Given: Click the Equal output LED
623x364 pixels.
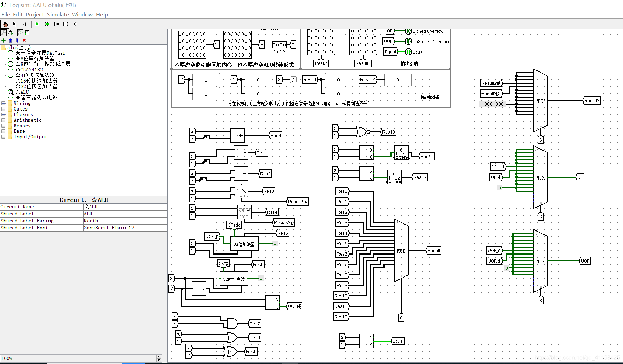Looking at the screenshot, I should click(409, 52).
